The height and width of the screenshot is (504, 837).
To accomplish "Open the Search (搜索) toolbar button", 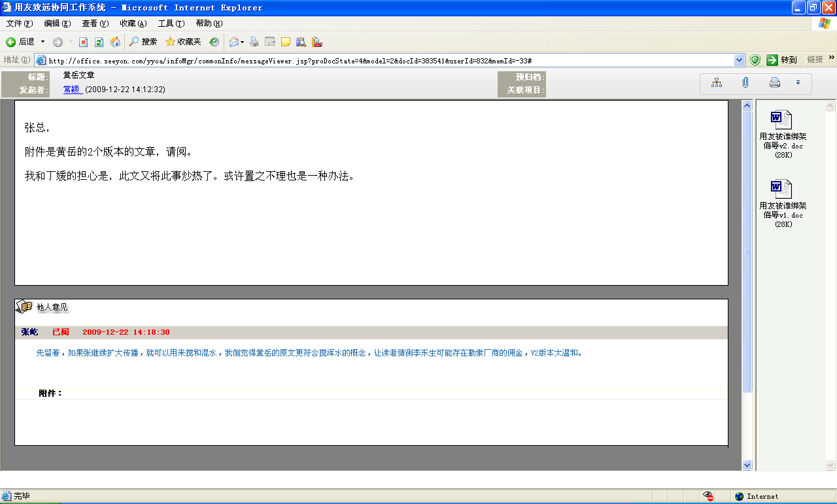I will click(x=143, y=42).
